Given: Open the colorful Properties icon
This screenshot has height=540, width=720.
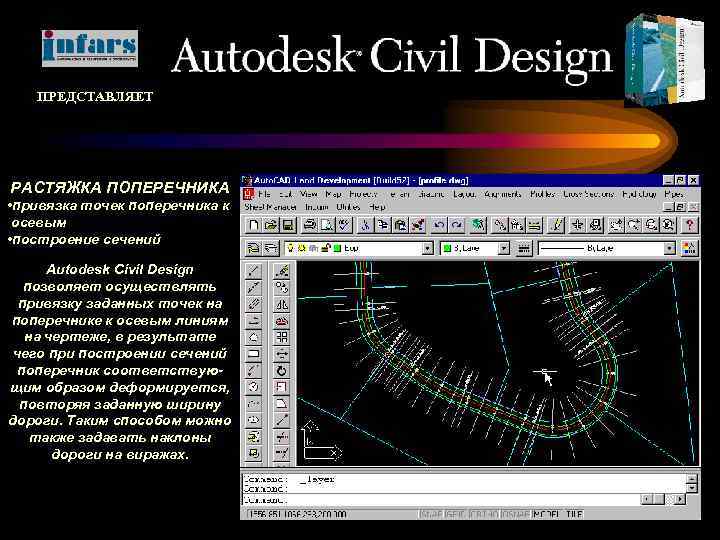Looking at the screenshot, I should point(689,248).
